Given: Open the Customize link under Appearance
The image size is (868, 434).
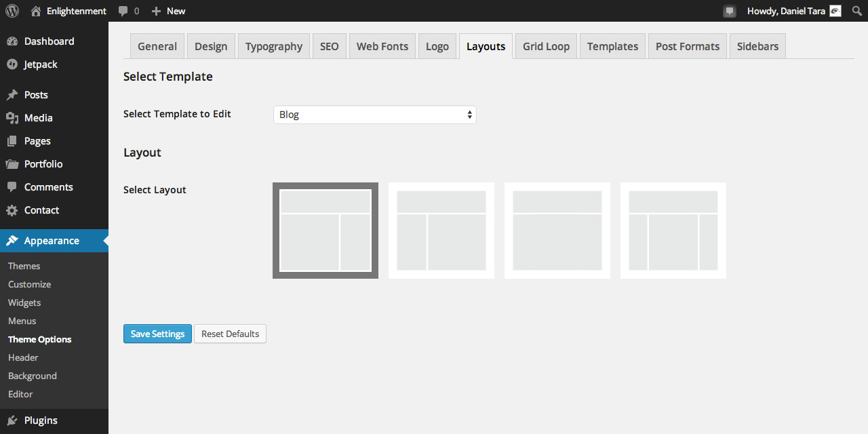Looking at the screenshot, I should click(29, 284).
